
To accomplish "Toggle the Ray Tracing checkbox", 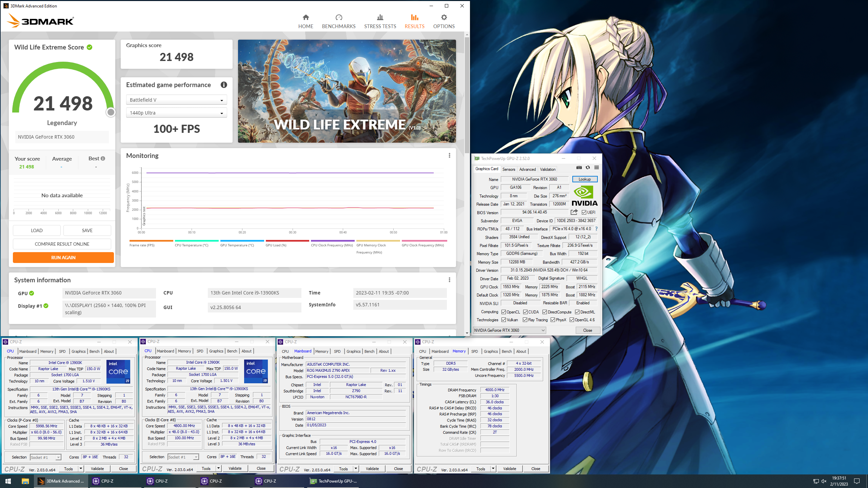I will click(x=525, y=320).
